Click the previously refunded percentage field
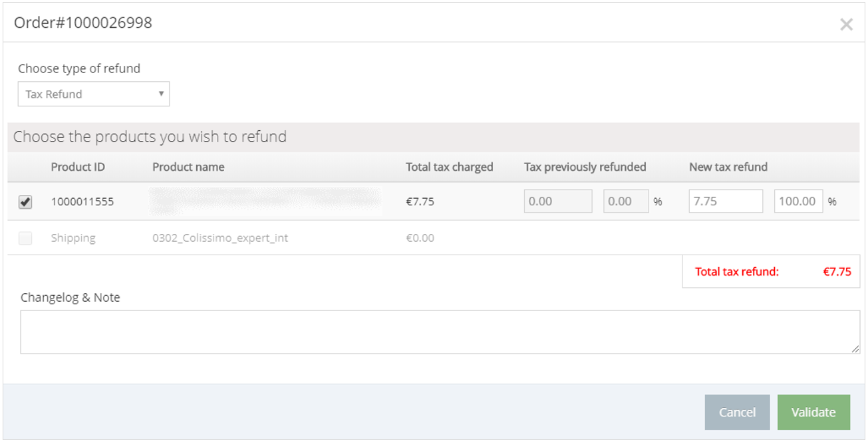 click(x=625, y=201)
